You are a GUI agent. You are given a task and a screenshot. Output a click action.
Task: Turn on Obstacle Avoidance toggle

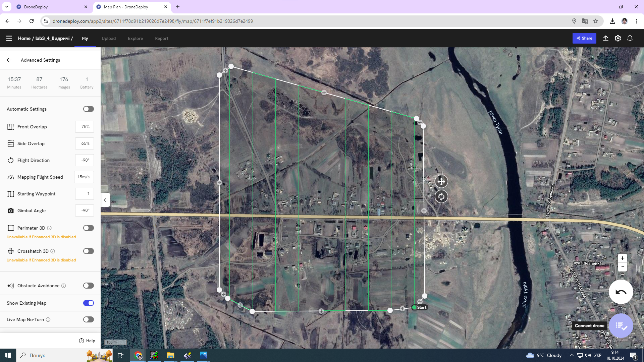point(89,286)
